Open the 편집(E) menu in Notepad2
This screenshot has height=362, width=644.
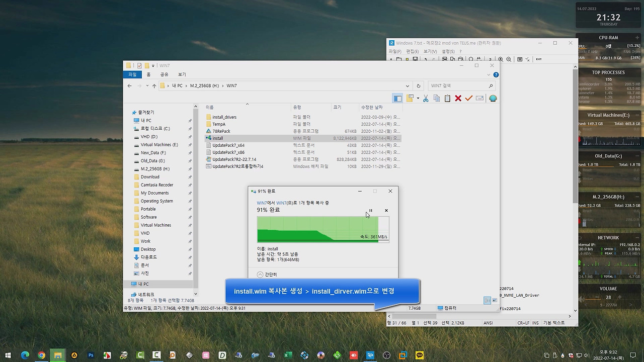pyautogui.click(x=413, y=51)
